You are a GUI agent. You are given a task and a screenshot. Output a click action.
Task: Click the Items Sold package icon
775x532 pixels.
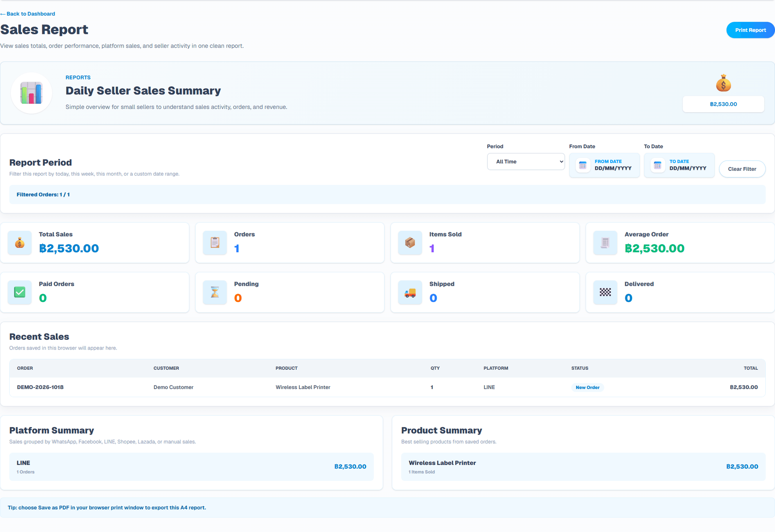pos(410,243)
